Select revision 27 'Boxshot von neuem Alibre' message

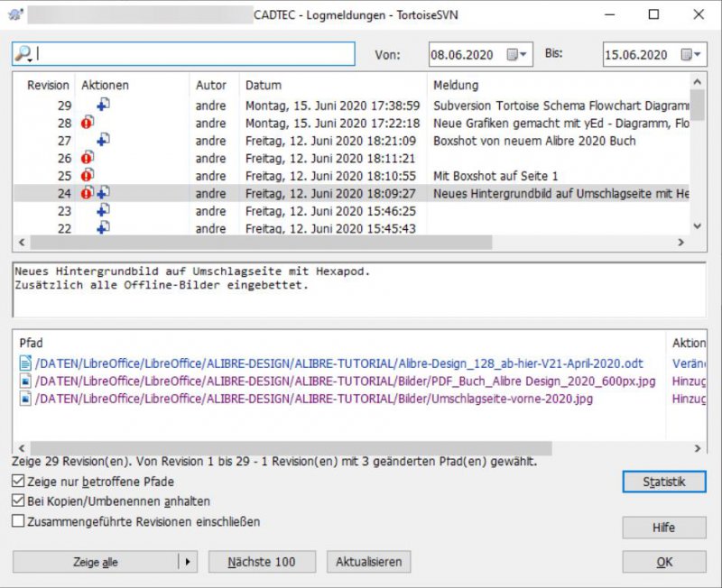coord(534,141)
